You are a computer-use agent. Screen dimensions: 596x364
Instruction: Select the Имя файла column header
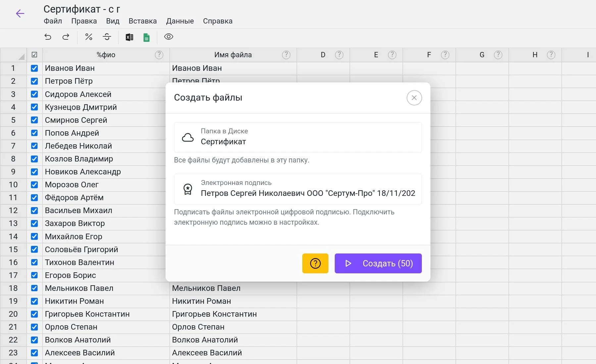click(233, 55)
